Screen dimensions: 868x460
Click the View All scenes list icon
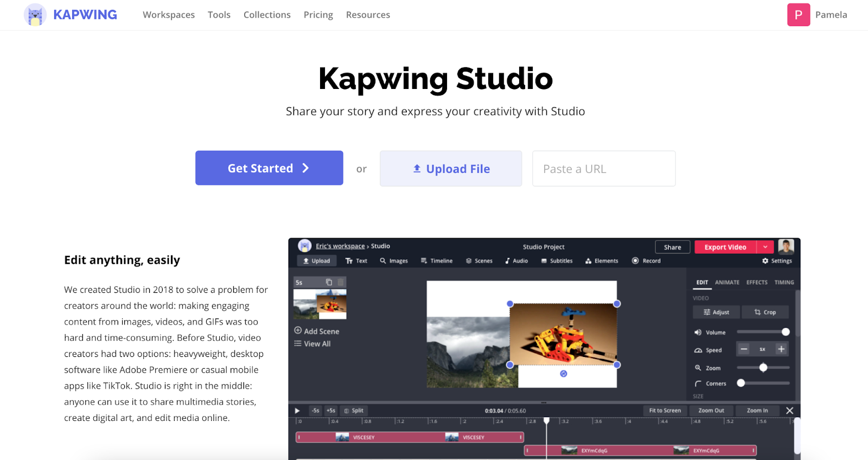(298, 343)
